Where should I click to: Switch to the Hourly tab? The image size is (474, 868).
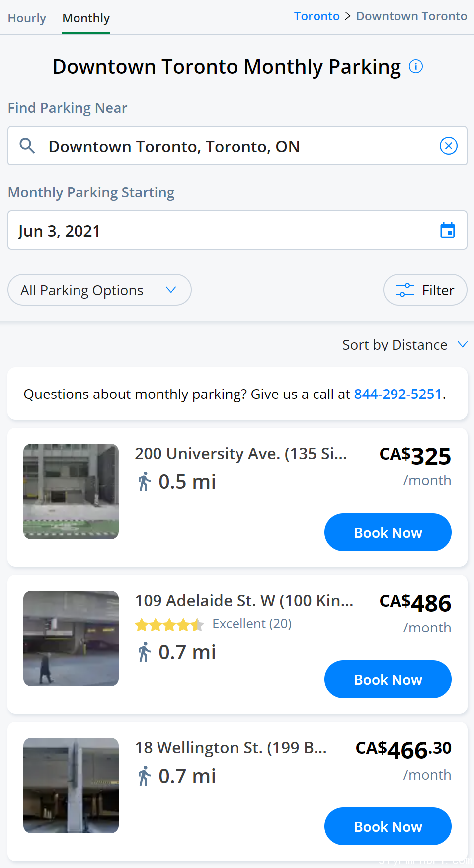pos(27,18)
